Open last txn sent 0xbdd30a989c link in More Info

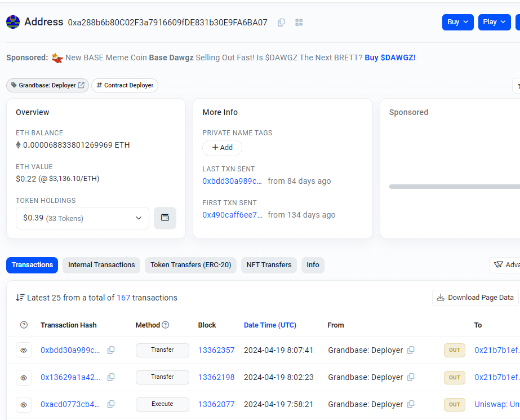pos(232,181)
